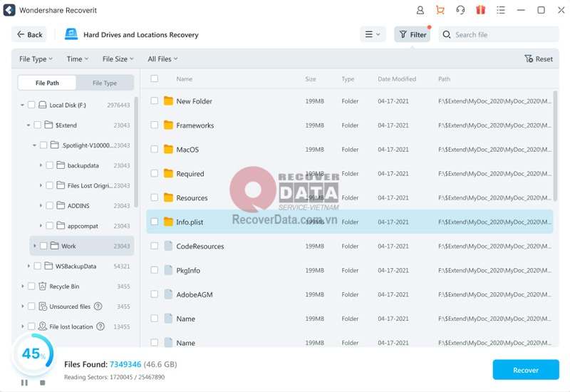Screen dimensions: 570x392
Task: Open the list view mode switcher
Action: 372,34
